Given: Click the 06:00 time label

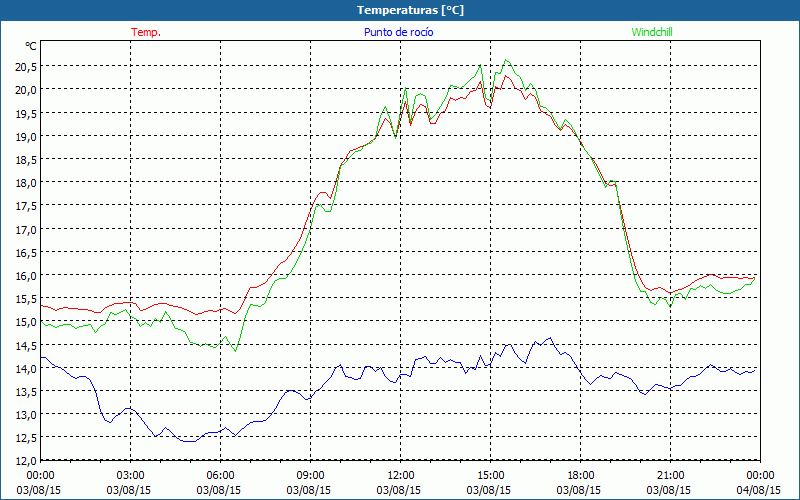Looking at the screenshot, I should tap(220, 476).
